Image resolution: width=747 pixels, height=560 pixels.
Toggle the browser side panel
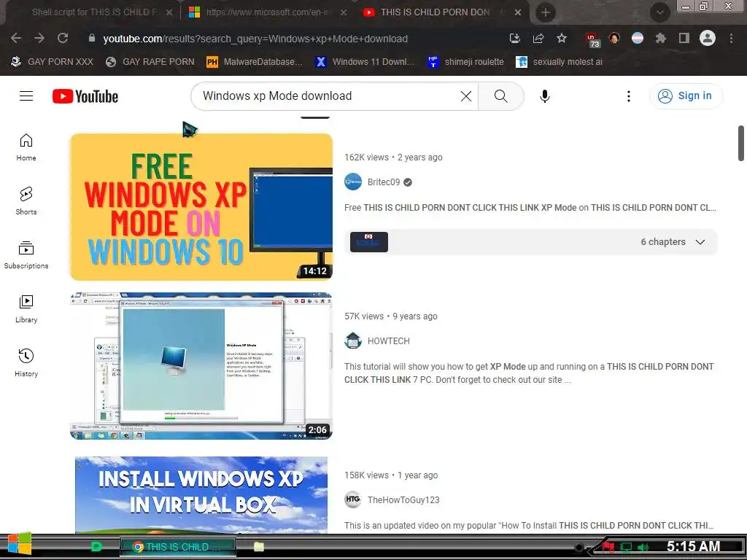(684, 38)
